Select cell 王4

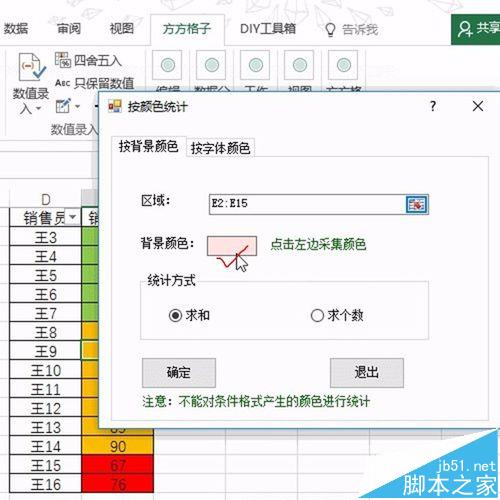click(x=46, y=256)
